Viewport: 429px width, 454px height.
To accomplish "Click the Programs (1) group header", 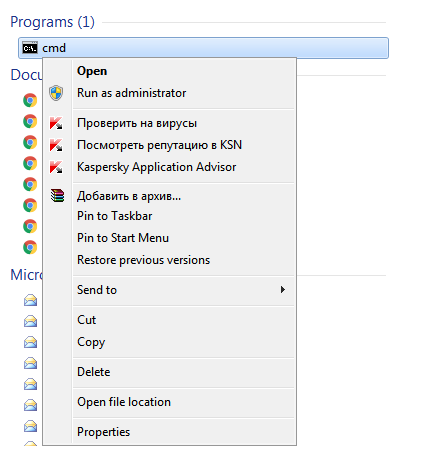I will pos(52,22).
